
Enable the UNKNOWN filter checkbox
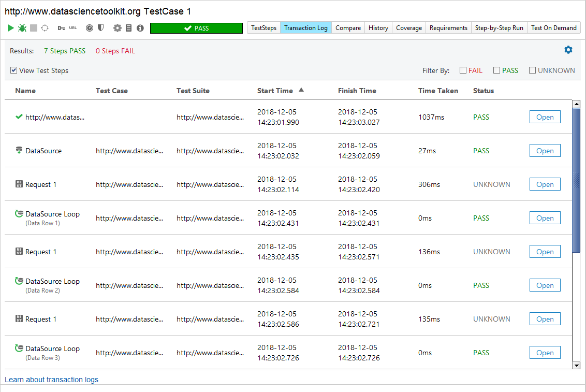pyautogui.click(x=533, y=70)
